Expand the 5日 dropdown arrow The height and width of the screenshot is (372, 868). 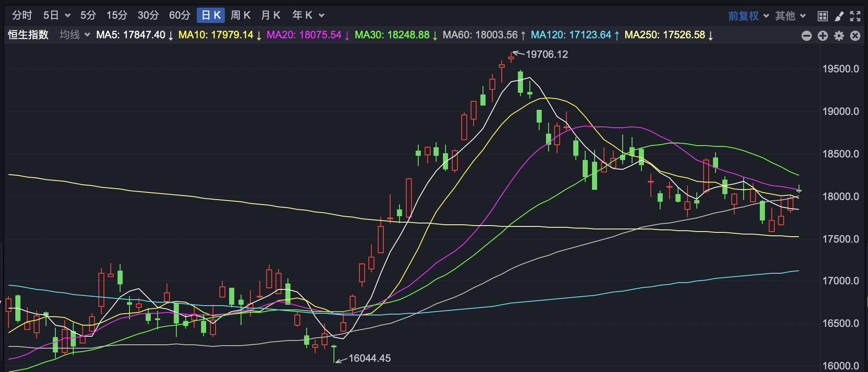[x=68, y=16]
